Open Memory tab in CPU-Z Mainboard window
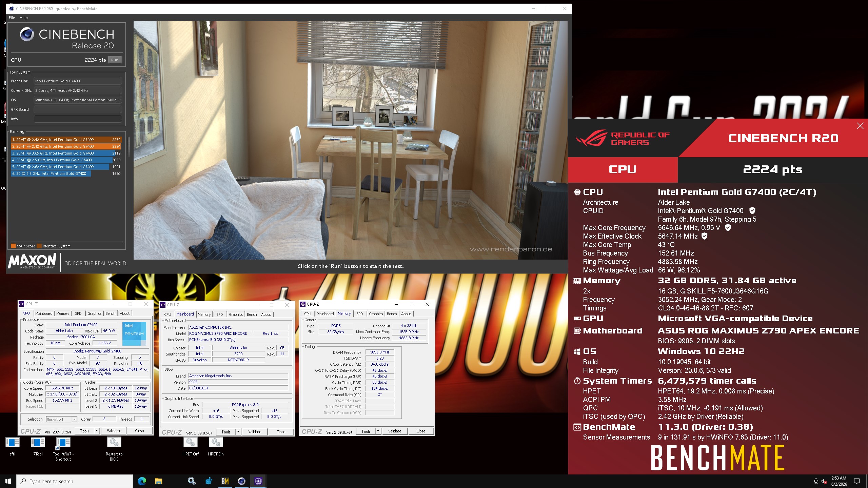Viewport: 868px width, 488px height. pos(204,314)
